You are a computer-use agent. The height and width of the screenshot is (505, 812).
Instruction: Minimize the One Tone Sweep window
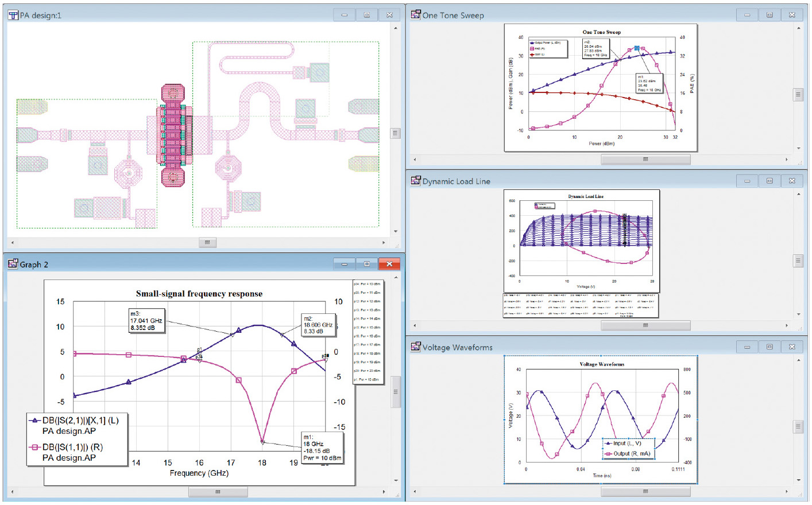click(747, 15)
